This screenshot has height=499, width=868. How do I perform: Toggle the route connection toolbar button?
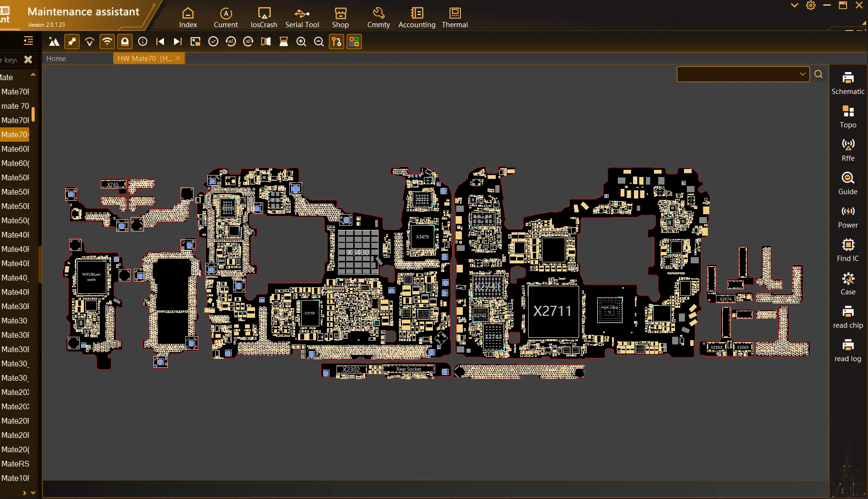(x=337, y=42)
